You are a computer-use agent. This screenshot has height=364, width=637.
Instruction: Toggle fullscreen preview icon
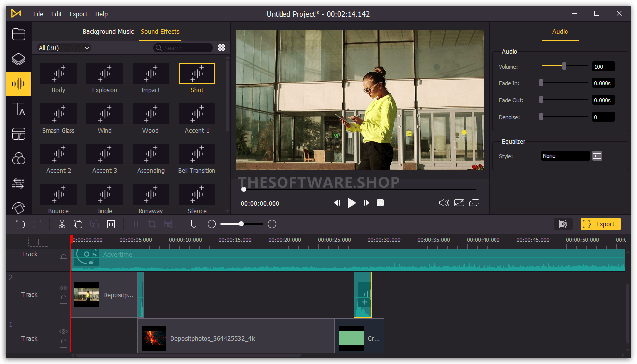(459, 203)
